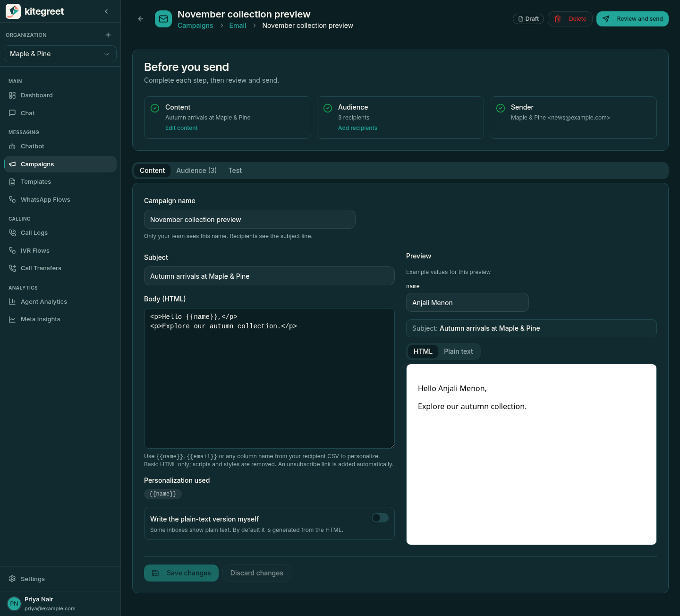Open WhatsApp Flows
Screen dimensions: 680x616
tap(60, 200)
